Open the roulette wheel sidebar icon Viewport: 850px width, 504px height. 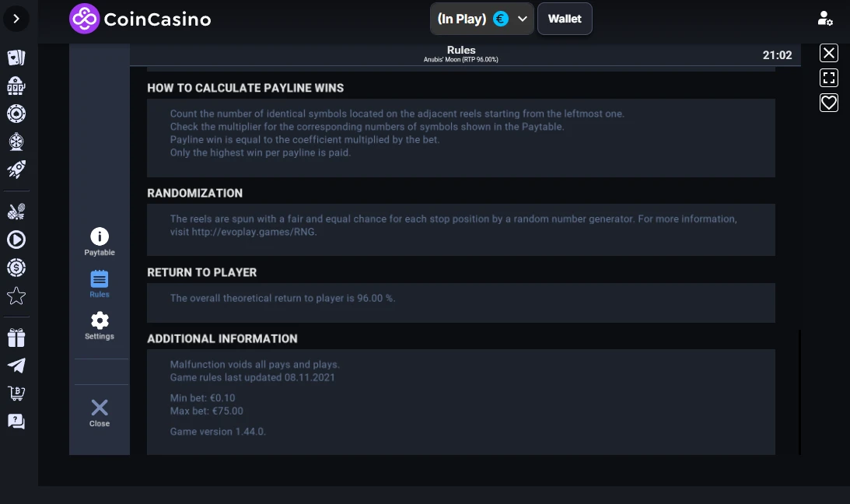[x=16, y=114]
